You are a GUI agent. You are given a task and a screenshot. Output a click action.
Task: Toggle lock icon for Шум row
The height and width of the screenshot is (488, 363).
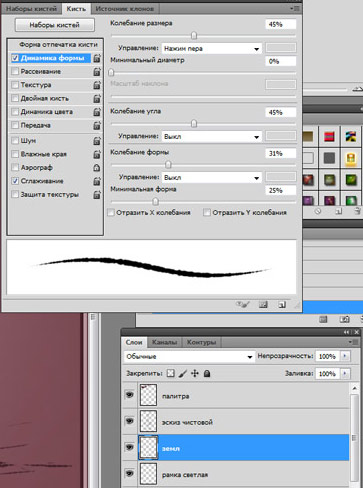[97, 141]
